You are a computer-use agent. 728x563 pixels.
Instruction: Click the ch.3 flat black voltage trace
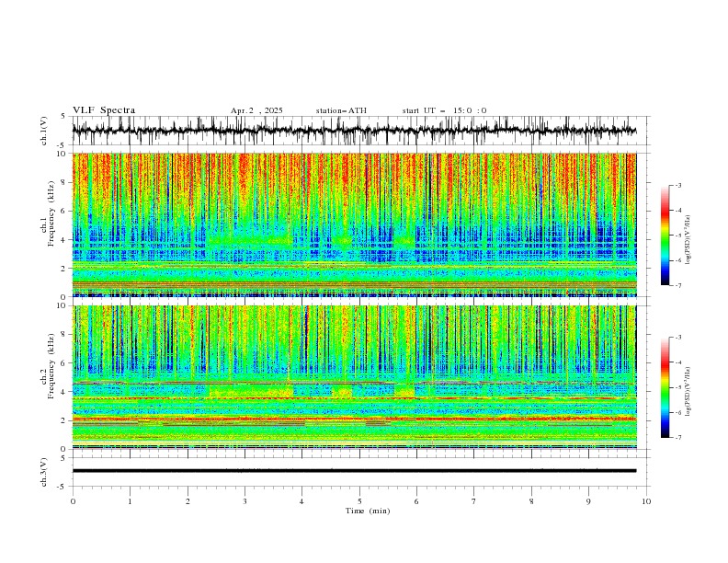(354, 471)
